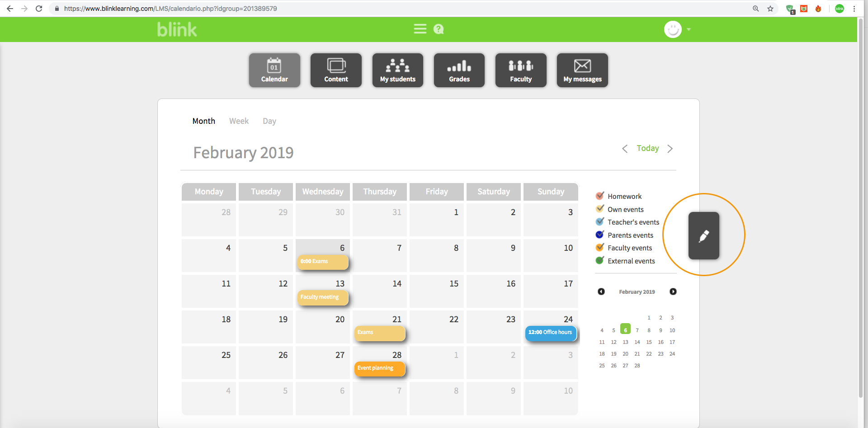The image size is (868, 428).
Task: Toggle the Homework events filter
Action: pos(600,195)
